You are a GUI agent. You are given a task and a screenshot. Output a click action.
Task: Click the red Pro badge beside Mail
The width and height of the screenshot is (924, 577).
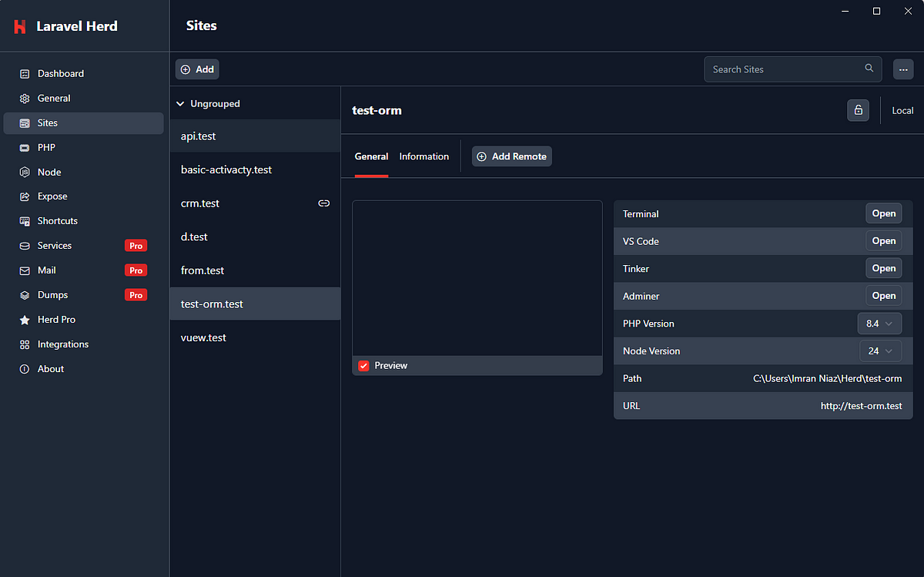[x=136, y=270]
